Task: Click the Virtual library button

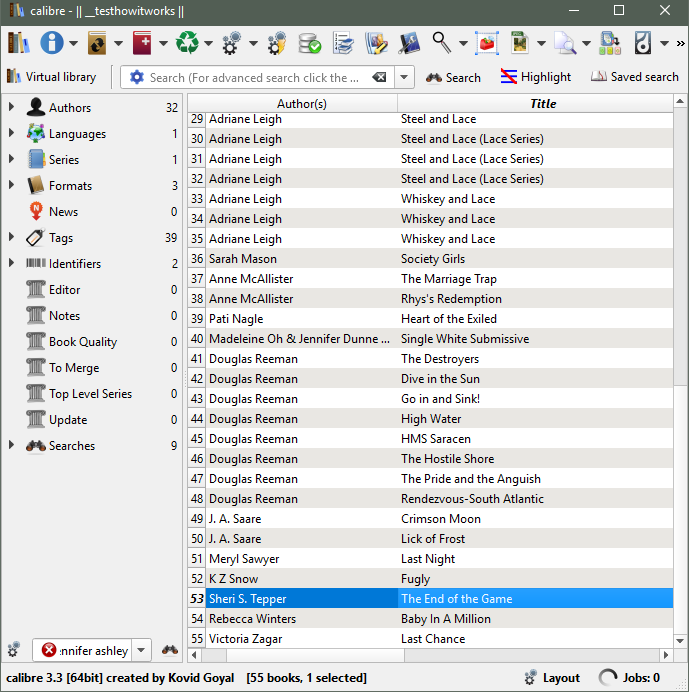Action: 52,77
